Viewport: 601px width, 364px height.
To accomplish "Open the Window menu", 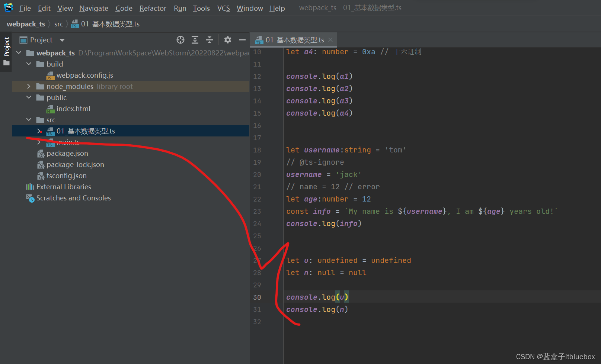I will 250,8.
